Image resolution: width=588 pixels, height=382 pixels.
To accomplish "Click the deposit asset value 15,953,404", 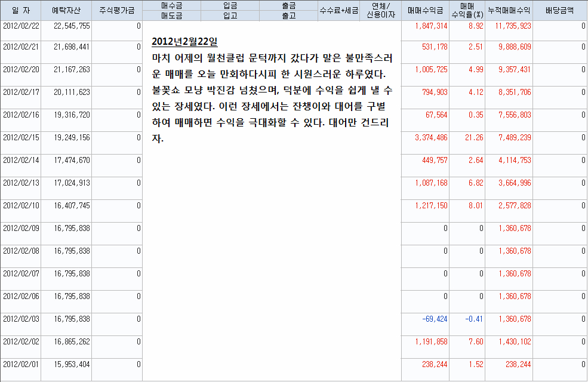I will point(72,364).
